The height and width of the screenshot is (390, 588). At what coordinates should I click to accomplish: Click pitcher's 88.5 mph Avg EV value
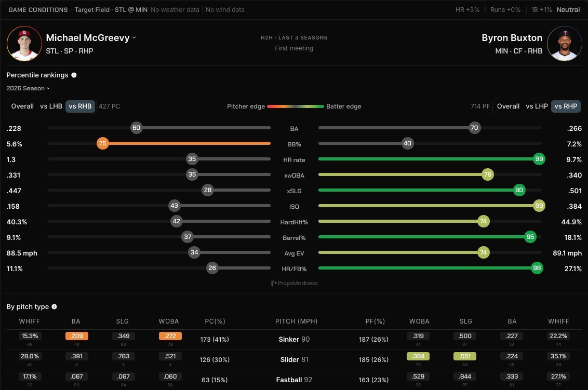(x=22, y=253)
